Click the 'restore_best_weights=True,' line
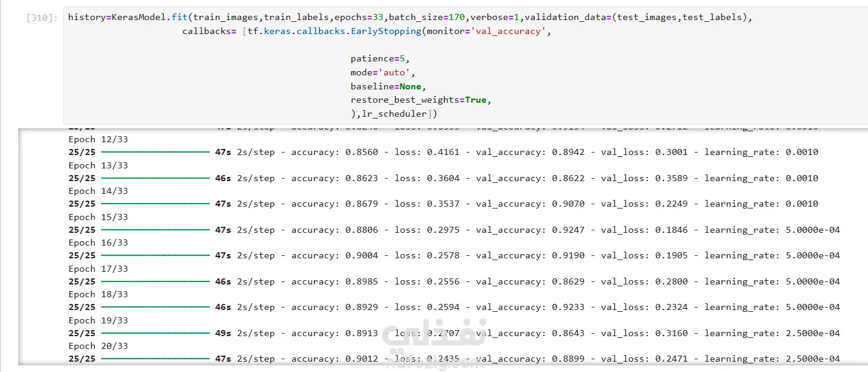 click(x=420, y=100)
